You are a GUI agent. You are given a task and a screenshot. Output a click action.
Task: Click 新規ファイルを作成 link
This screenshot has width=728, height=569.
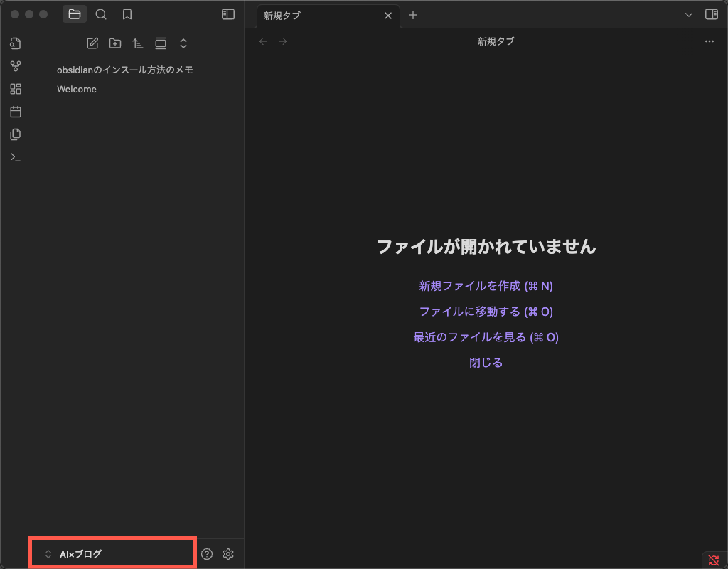(486, 286)
